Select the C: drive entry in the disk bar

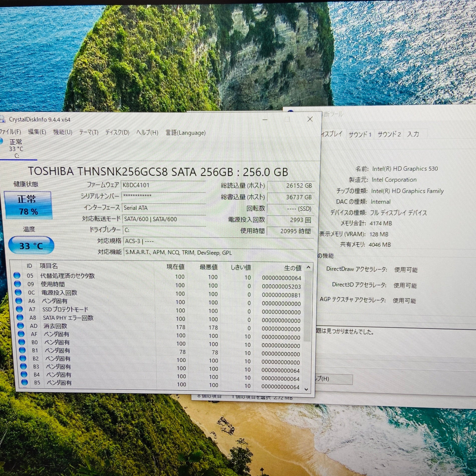(x=17, y=149)
